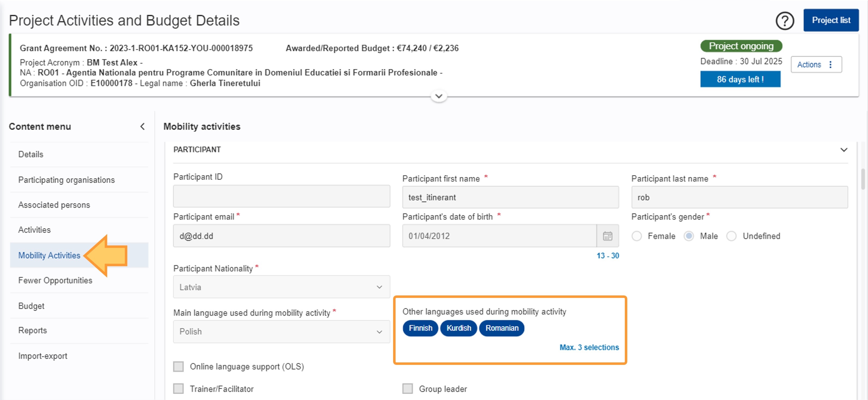Viewport: 868px width, 400px height.
Task: Tick the Group leader checkbox
Action: (407, 389)
